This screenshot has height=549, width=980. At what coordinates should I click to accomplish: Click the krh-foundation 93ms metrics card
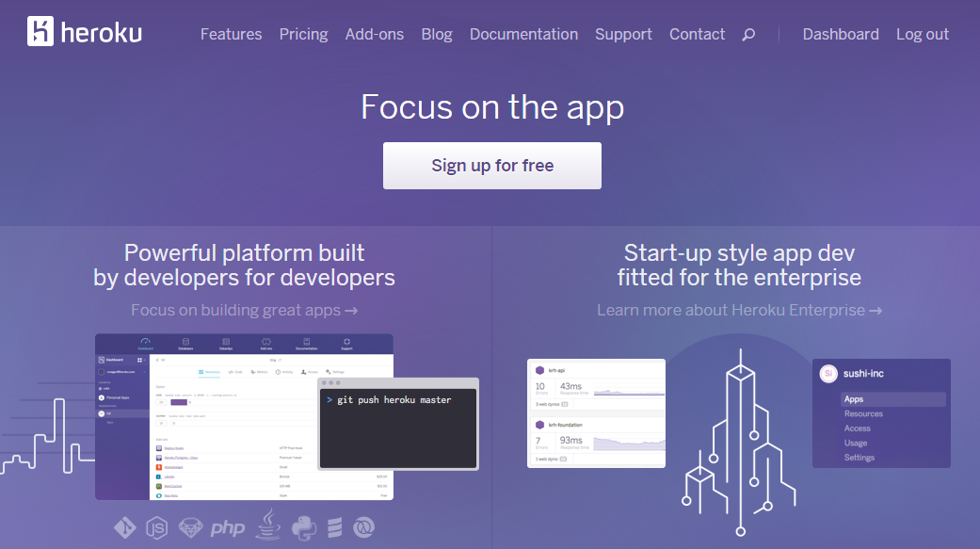(x=596, y=440)
